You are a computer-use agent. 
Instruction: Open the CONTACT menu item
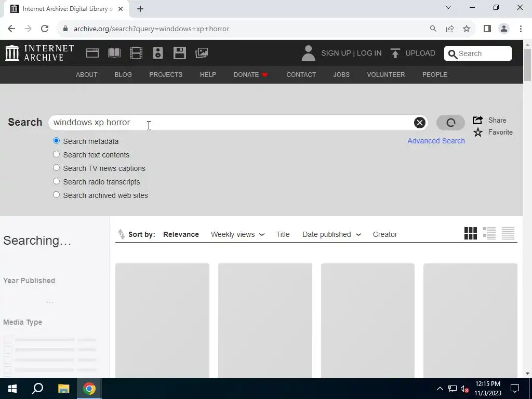(x=301, y=75)
